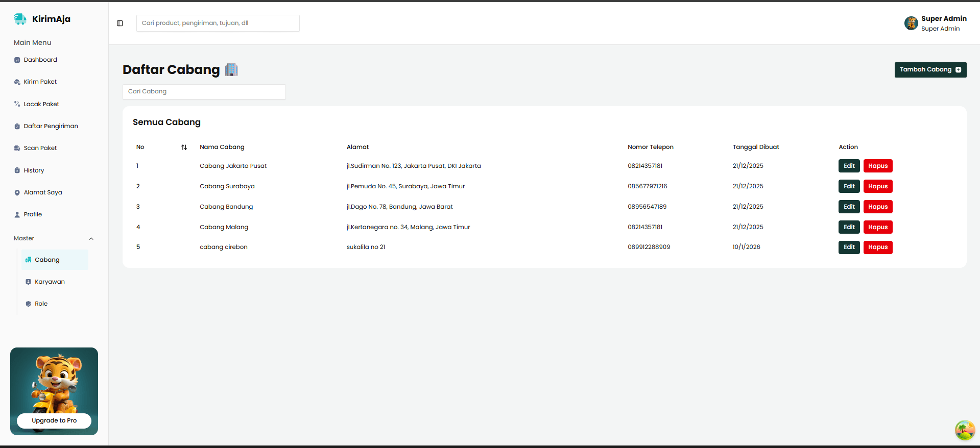
Task: Click the Alamat Saya location icon
Action: click(17, 193)
